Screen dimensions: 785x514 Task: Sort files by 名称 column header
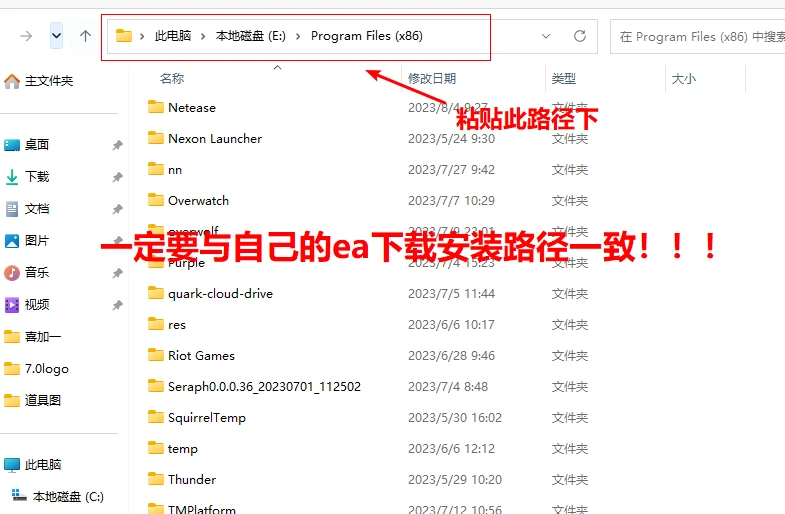coord(172,78)
